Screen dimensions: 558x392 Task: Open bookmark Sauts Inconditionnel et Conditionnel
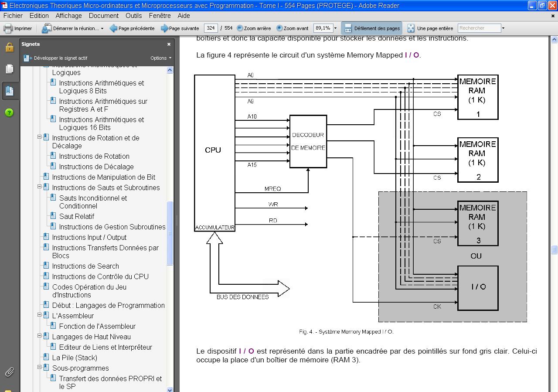point(93,202)
